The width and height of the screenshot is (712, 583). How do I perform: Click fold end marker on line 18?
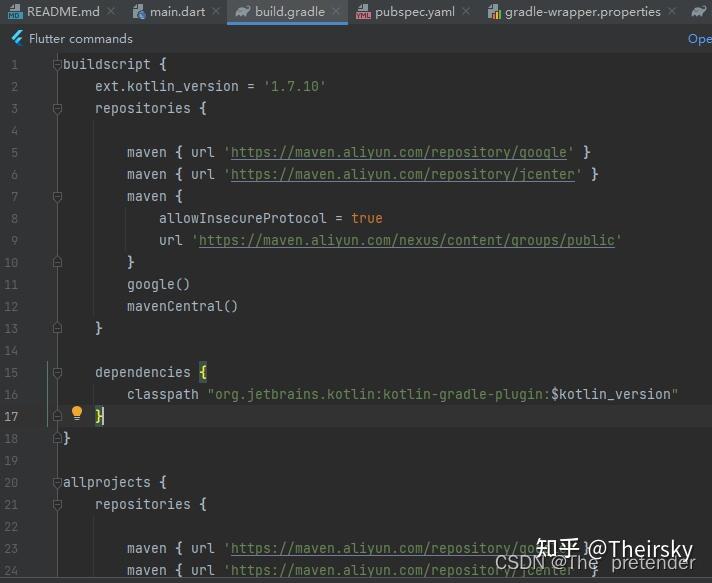pyautogui.click(x=57, y=438)
